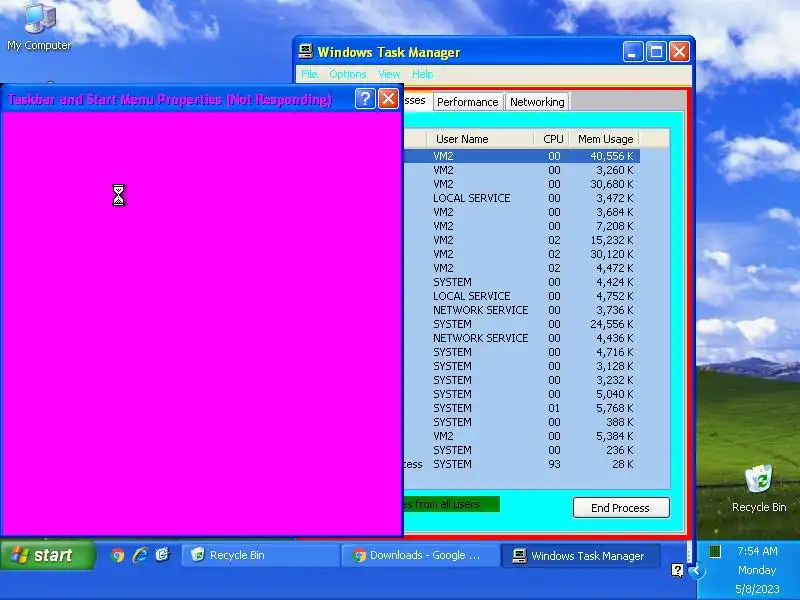Click NETWORK SERVICE in the 4,436 K row
800x600 pixels.
pos(481,338)
